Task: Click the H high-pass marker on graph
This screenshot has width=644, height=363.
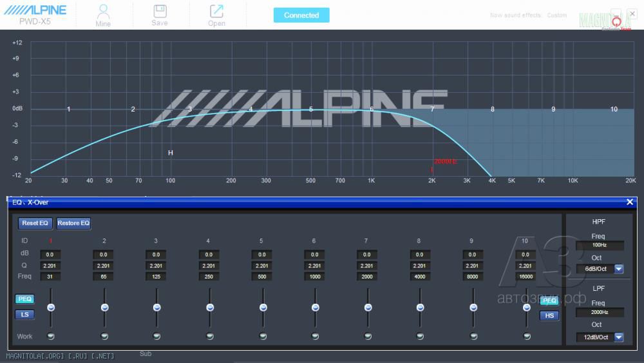Action: pos(171,153)
